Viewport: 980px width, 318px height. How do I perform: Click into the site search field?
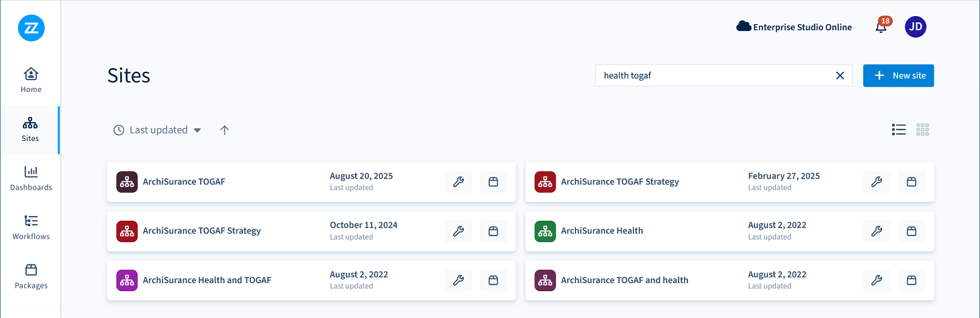click(712, 76)
